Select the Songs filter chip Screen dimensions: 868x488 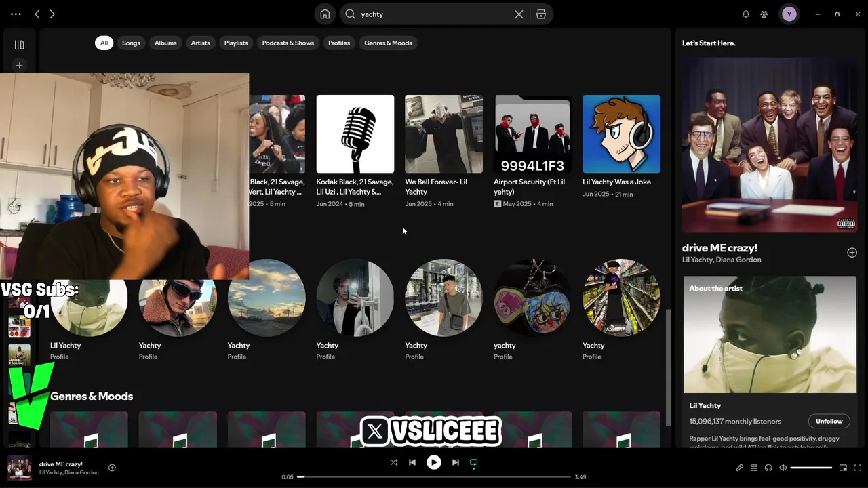[x=131, y=43]
